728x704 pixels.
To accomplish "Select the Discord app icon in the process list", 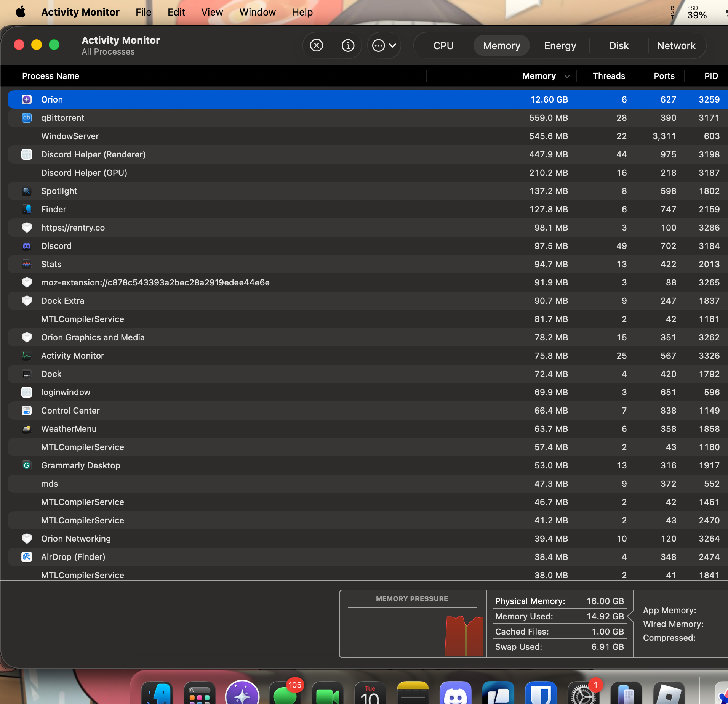I will pyautogui.click(x=26, y=246).
